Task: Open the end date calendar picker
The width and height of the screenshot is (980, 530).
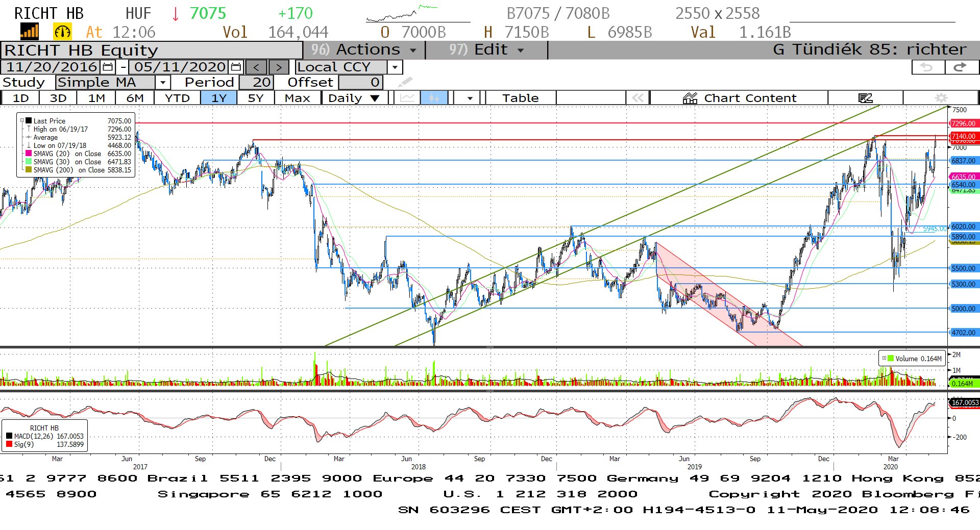Action: tap(236, 67)
